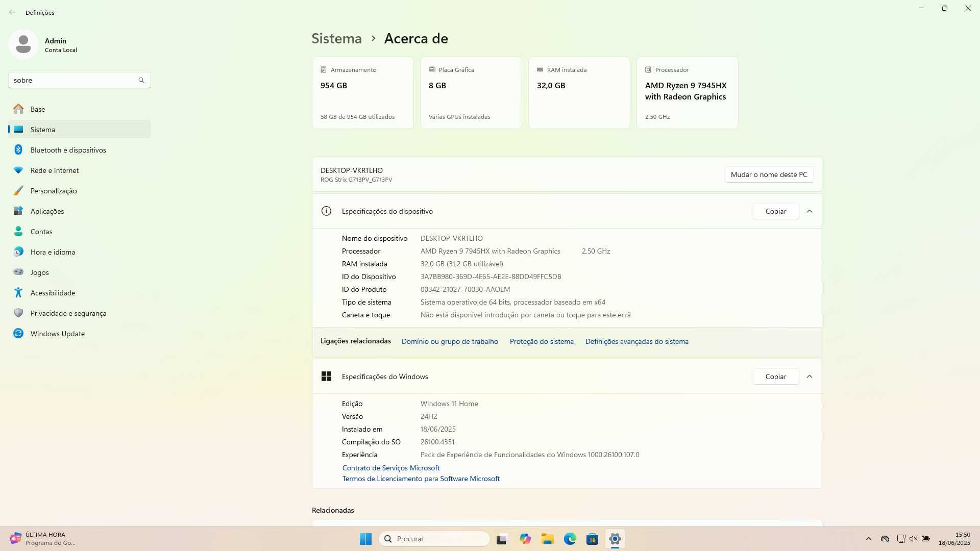
Task: Click the back arrow in Definições
Action: [12, 12]
